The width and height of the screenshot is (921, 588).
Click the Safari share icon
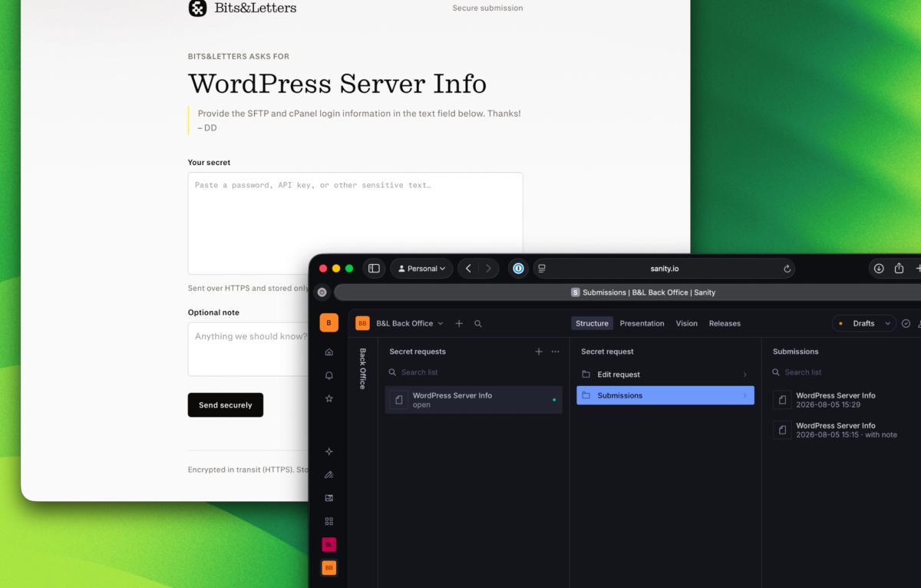(x=899, y=269)
